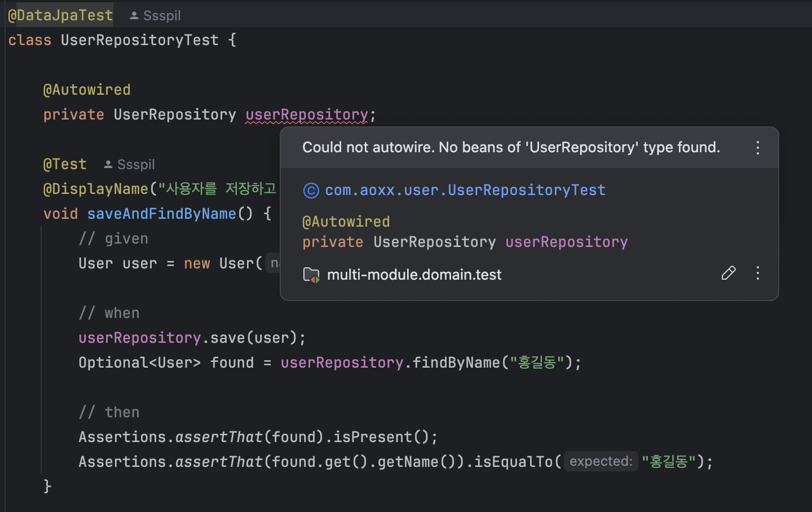Click the saveAndFindByName method name

161,214
